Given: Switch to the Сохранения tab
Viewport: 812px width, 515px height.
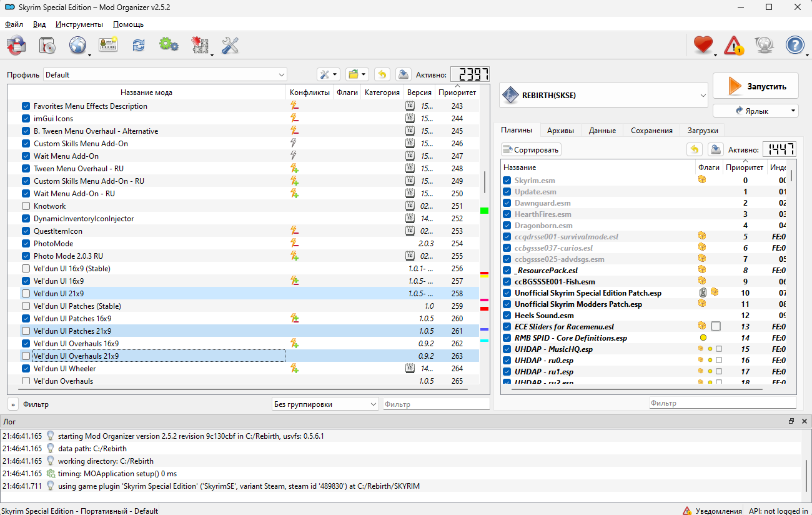Looking at the screenshot, I should 651,130.
